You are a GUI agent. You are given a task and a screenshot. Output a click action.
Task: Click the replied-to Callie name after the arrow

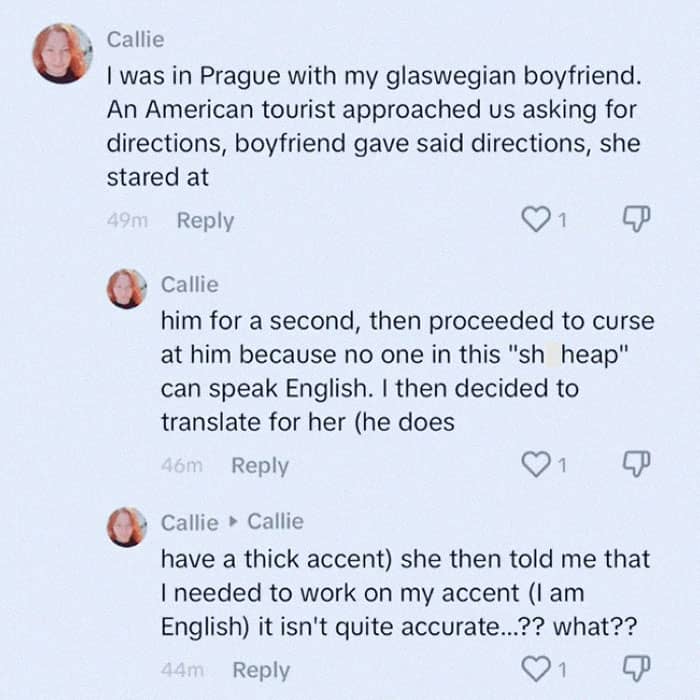tap(275, 522)
